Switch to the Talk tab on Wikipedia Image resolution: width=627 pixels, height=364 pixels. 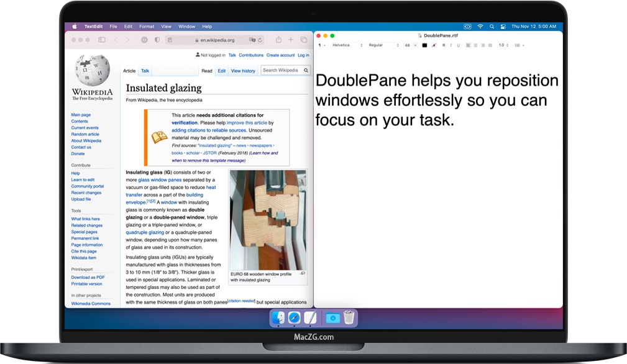pyautogui.click(x=145, y=70)
